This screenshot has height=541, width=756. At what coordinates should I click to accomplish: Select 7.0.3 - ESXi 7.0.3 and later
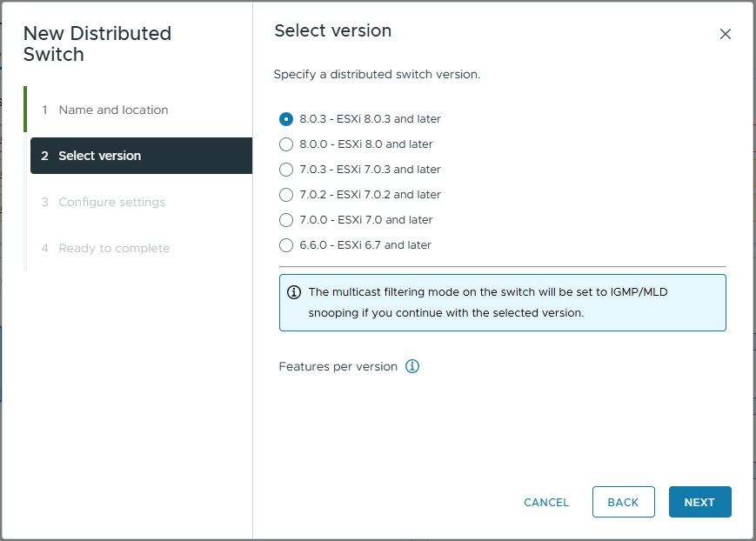point(286,170)
